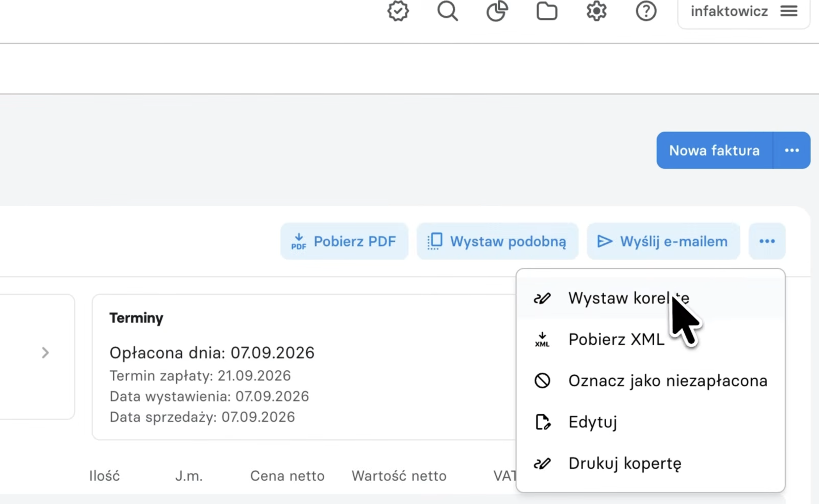Open search with the magnifier icon

point(447,11)
